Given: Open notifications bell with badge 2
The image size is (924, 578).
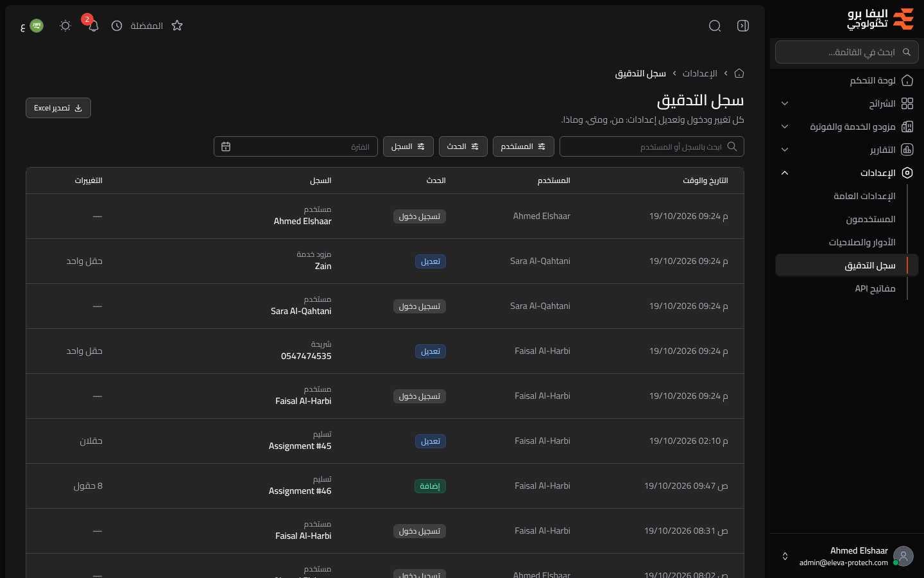Looking at the screenshot, I should tap(93, 26).
